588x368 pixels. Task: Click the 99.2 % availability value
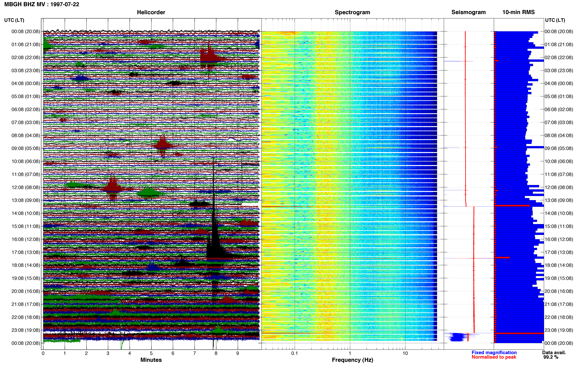[551, 357]
